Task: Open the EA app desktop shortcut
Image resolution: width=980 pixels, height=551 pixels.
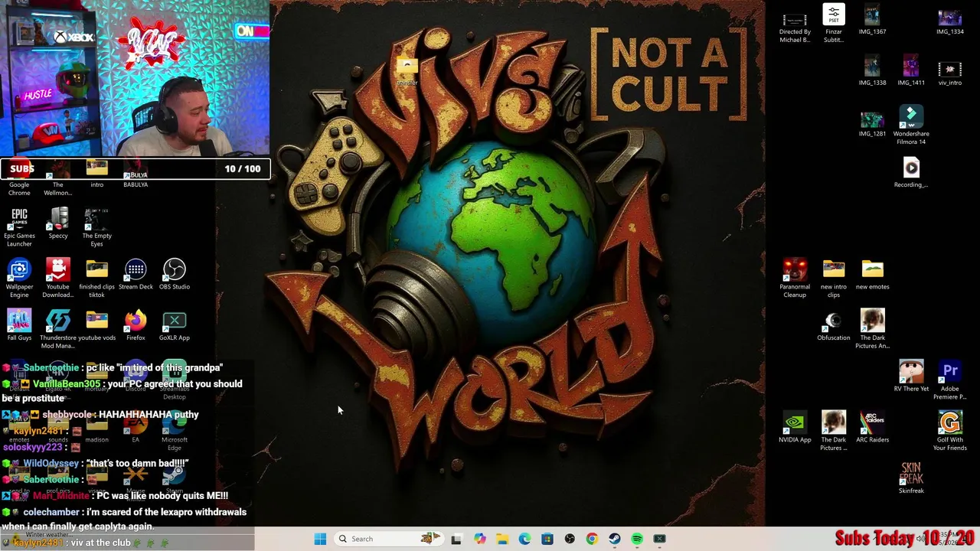Action: 136,429
